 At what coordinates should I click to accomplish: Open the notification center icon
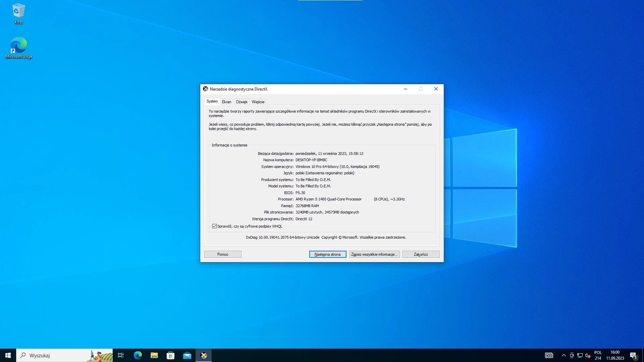(x=633, y=355)
